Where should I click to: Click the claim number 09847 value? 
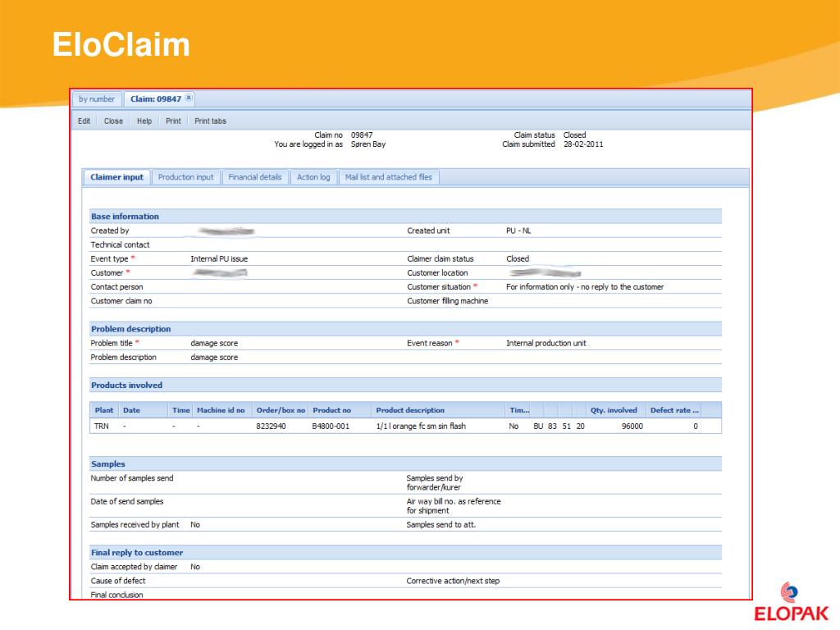click(x=362, y=135)
